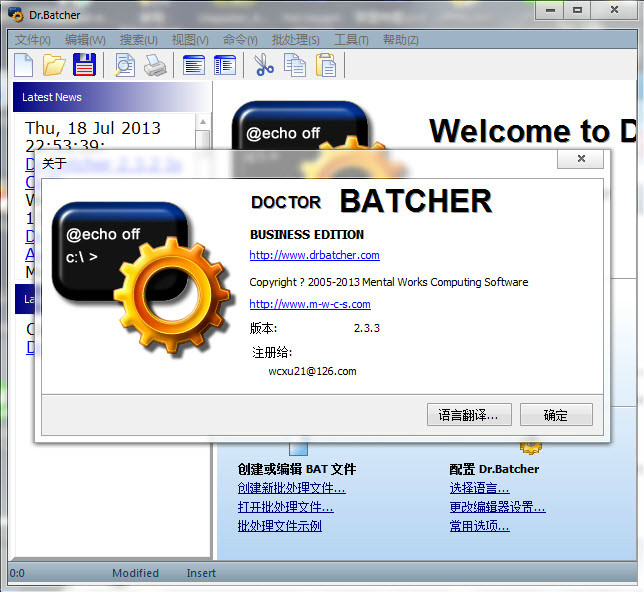Close the 关于 dialog with X
The height and width of the screenshot is (592, 644).
(x=580, y=159)
